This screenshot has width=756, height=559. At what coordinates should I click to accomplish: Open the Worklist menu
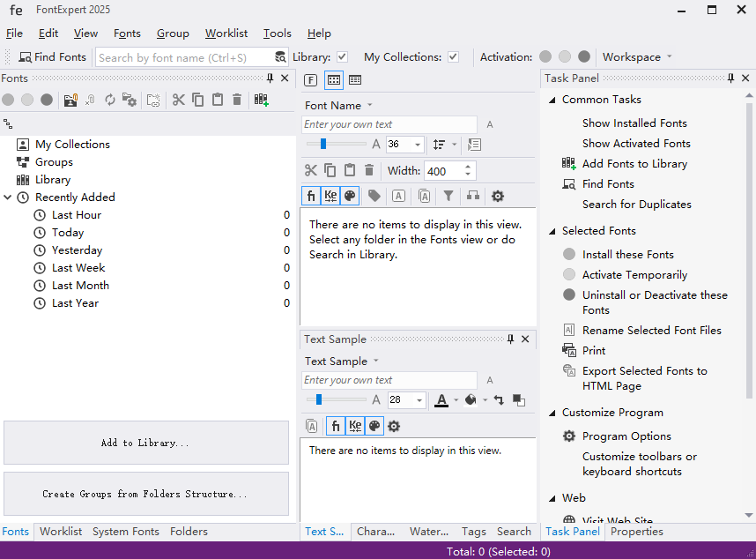(226, 34)
